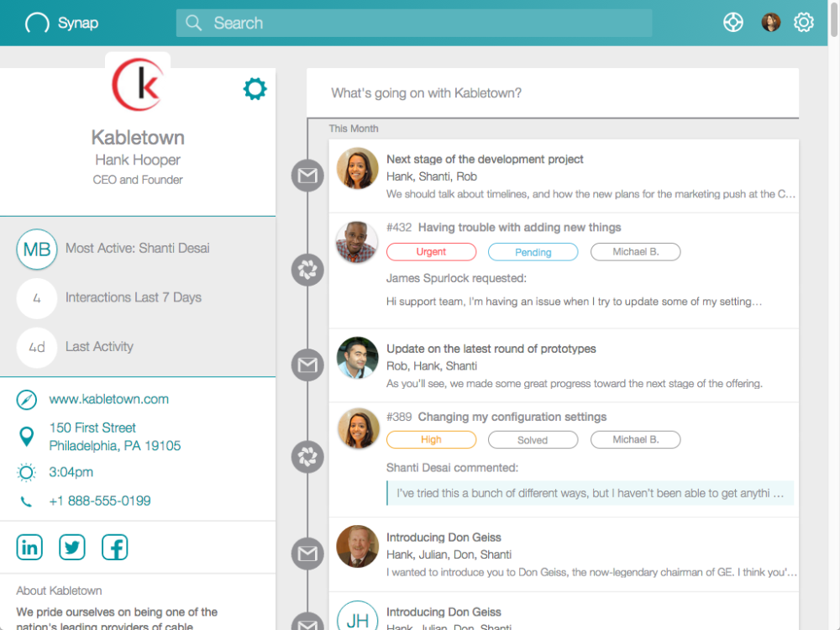
Task: Click the Pending status tag
Action: (x=533, y=252)
